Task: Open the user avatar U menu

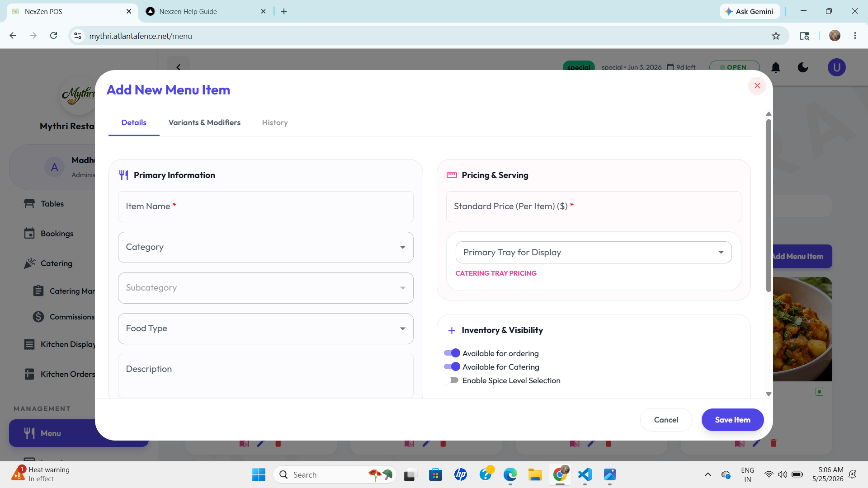Action: click(x=837, y=68)
